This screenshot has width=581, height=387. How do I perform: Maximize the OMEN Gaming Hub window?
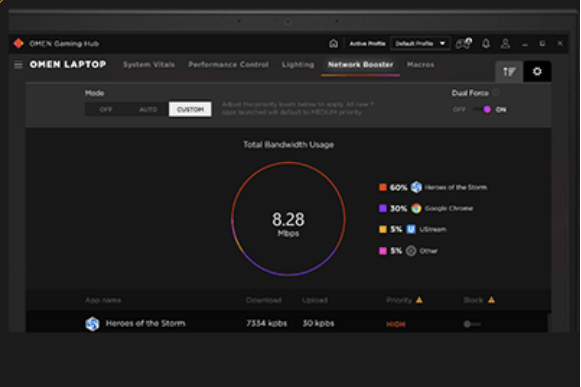tap(542, 44)
